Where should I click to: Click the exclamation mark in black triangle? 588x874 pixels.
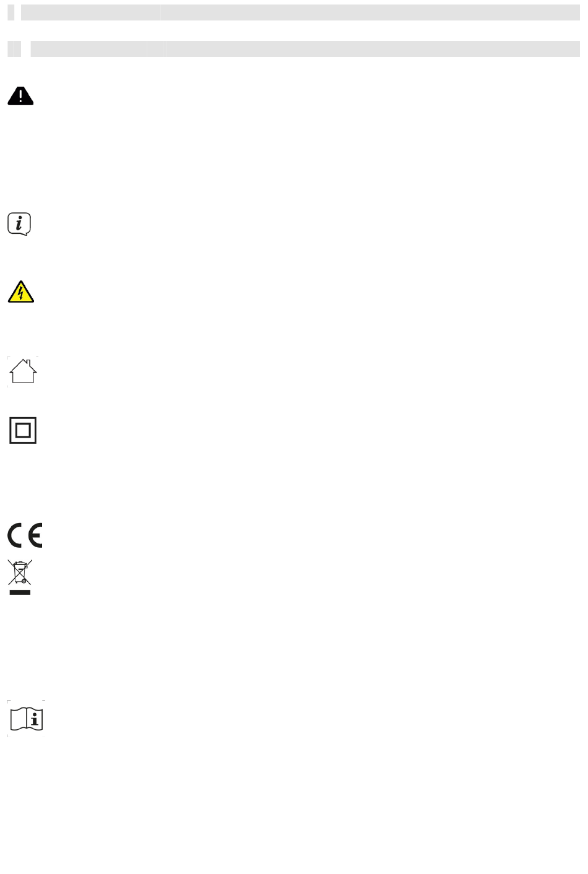[x=20, y=96]
